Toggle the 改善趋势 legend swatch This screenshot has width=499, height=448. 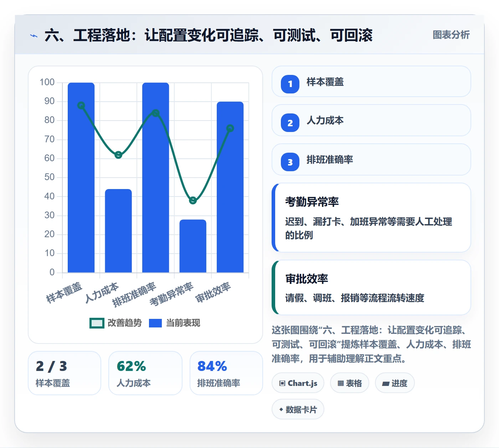pyautogui.click(x=97, y=323)
